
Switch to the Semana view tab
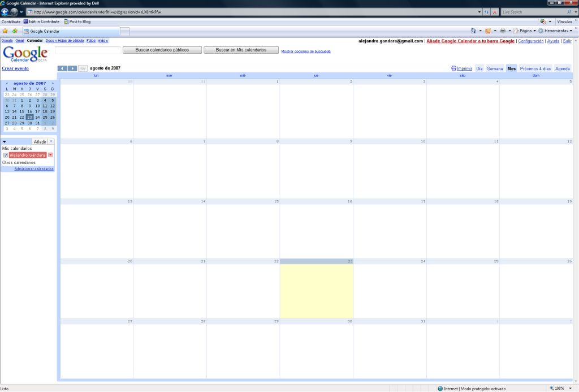click(x=495, y=68)
